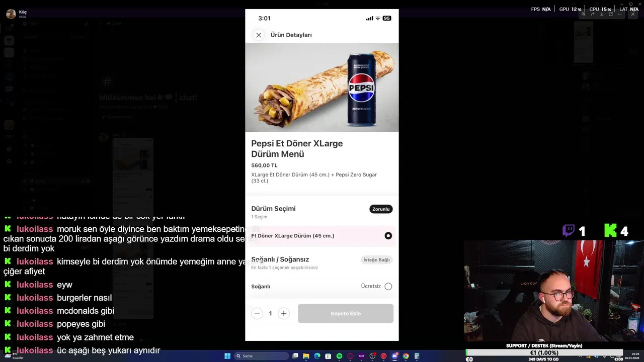Screen dimensions: 644x362
Task: Open Calculator from taskbar
Action: click(417, 356)
